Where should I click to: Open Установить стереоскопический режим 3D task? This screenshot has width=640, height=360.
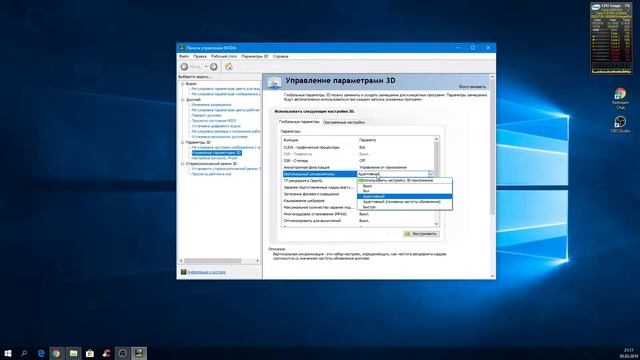coord(226,169)
